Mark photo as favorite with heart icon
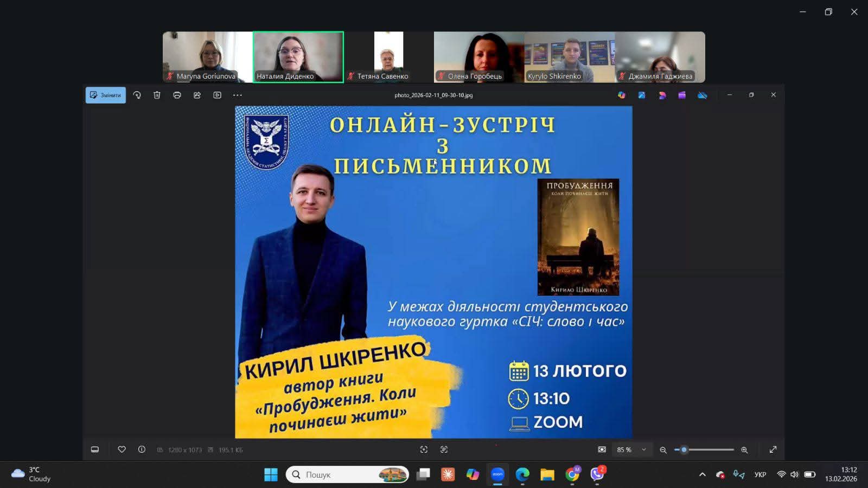Screen dimensions: 868x488 pos(122,450)
